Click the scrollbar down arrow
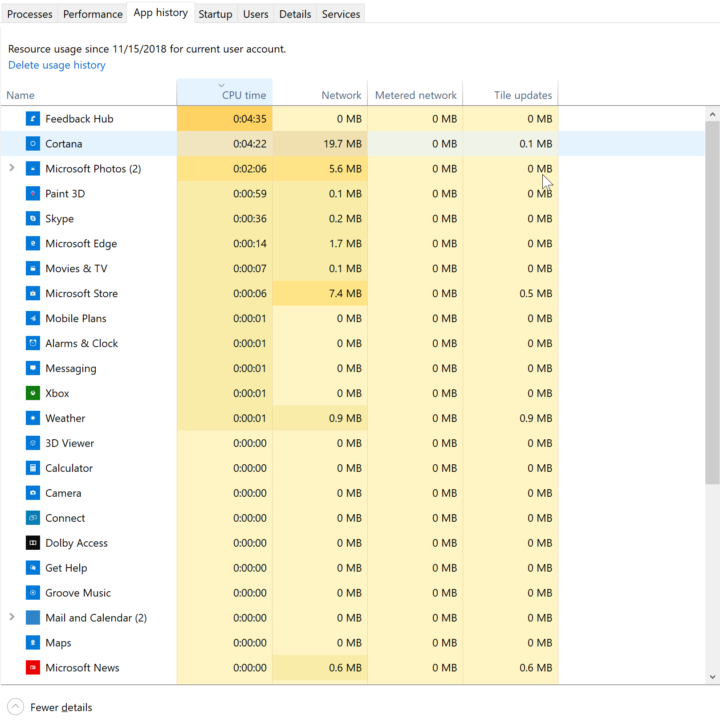 pos(712,677)
